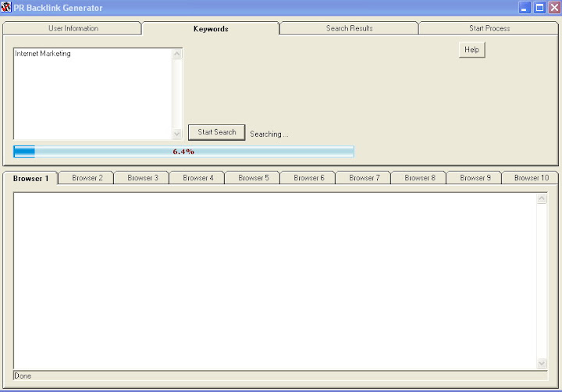Click the Start Search button
The width and height of the screenshot is (562, 392).
tap(216, 132)
